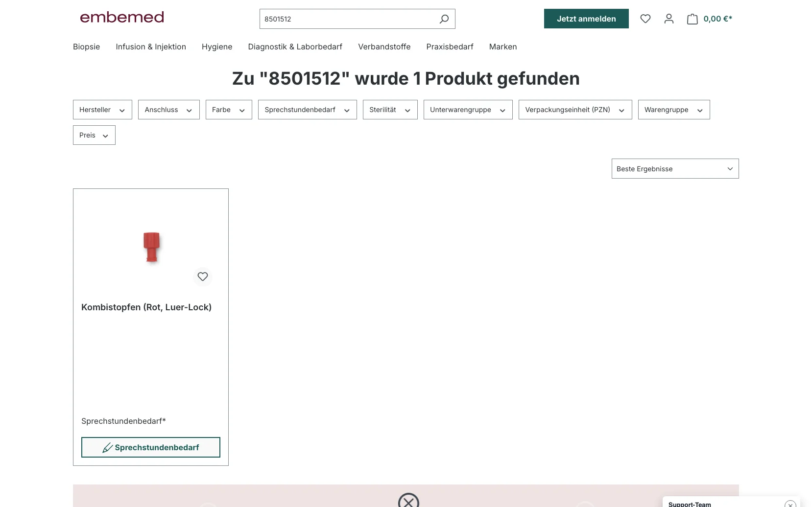Screen dimensions: 812x507
Task: Expand the Warengruppe filter
Action: [674, 110]
